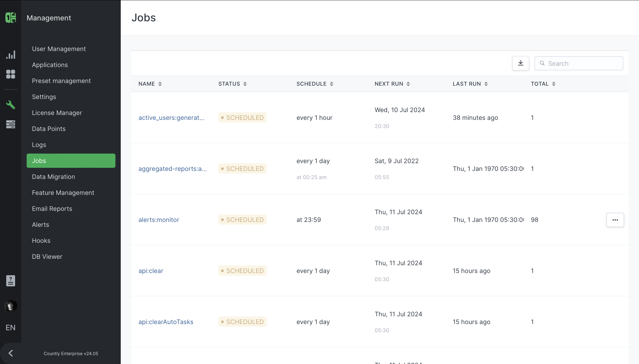
Task: Open the analytics bar chart icon
Action: [10, 55]
